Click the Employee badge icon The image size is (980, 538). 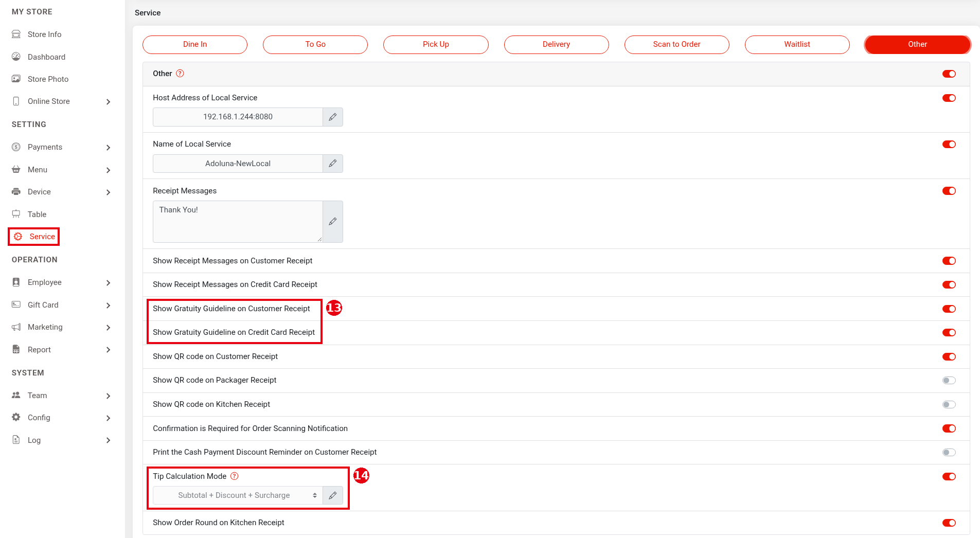[16, 282]
